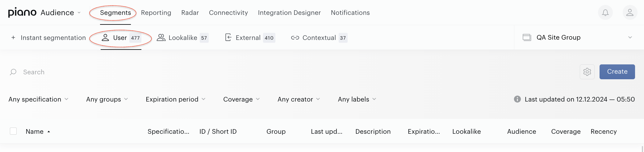Open the user profile avatar

tap(630, 13)
